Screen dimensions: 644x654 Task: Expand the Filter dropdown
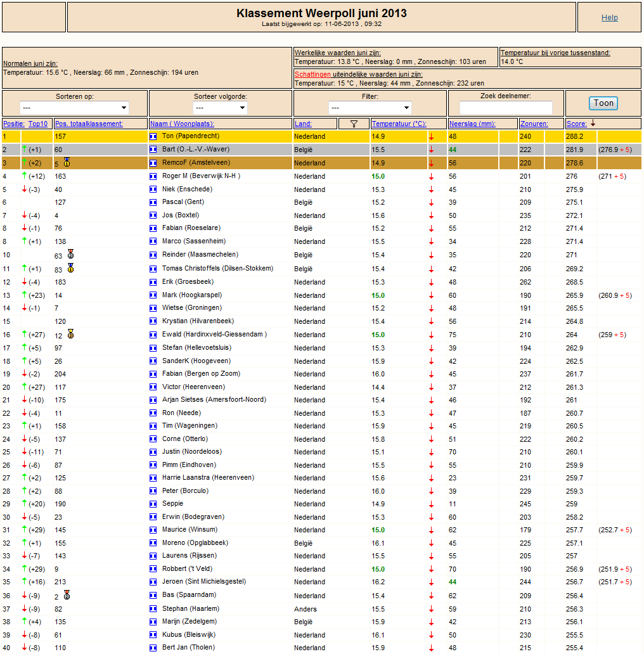tap(370, 108)
